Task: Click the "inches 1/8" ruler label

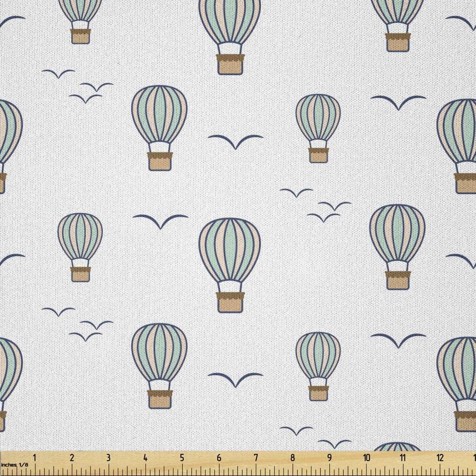Action: point(15,465)
